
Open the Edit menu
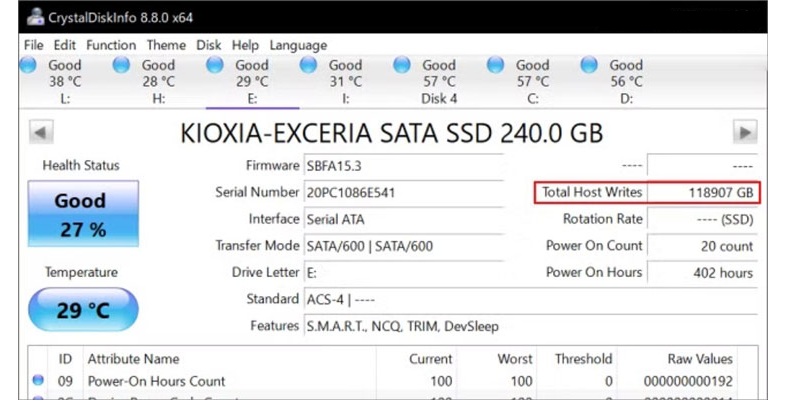point(65,45)
